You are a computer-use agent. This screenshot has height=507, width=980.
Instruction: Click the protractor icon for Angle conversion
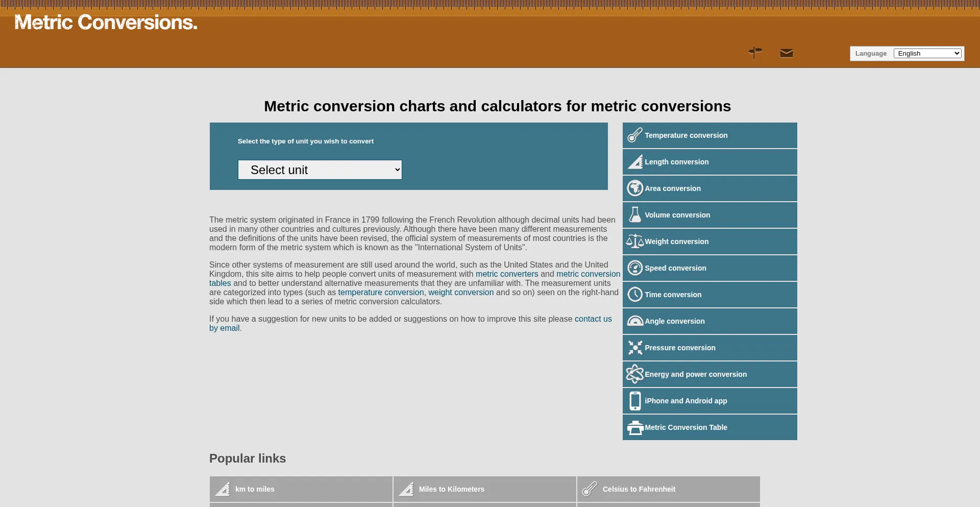(x=634, y=321)
